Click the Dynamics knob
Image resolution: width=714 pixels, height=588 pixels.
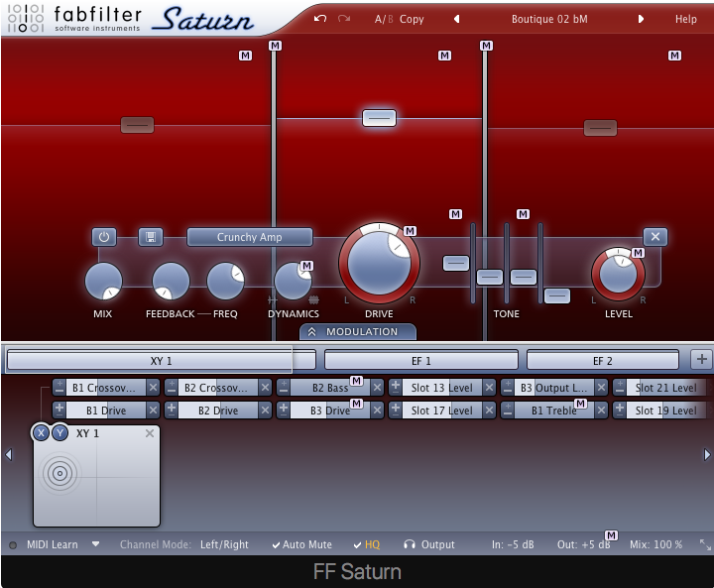tap(293, 281)
